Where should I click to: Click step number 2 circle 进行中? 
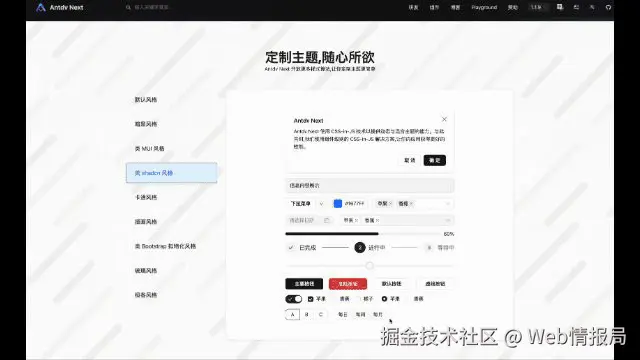point(360,247)
